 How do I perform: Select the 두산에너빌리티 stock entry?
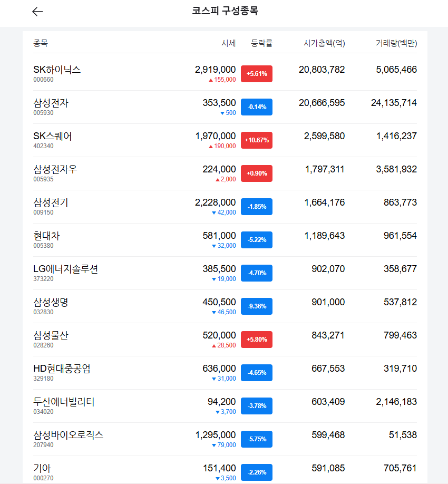pos(225,406)
